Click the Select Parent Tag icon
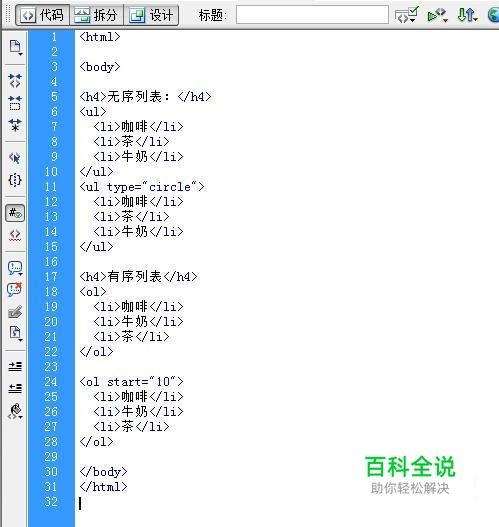 click(x=15, y=158)
